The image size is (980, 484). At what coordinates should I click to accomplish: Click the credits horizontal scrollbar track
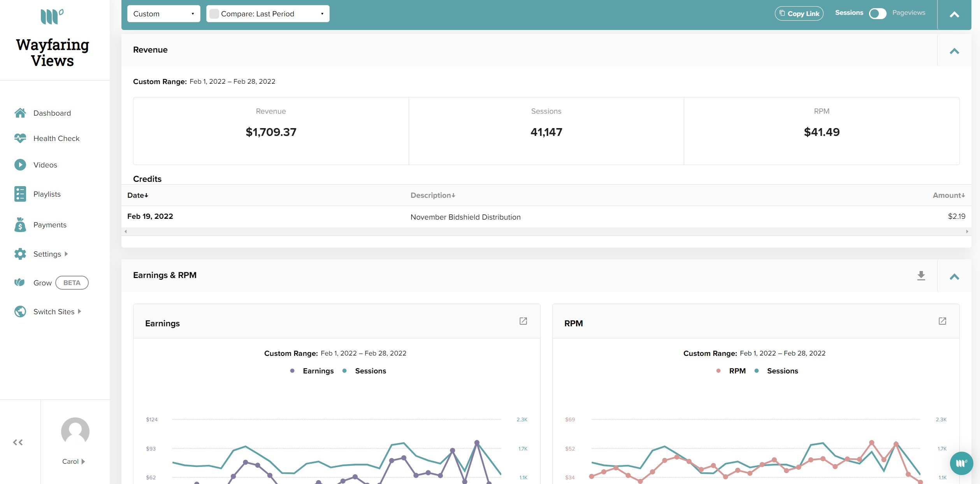[x=546, y=231]
